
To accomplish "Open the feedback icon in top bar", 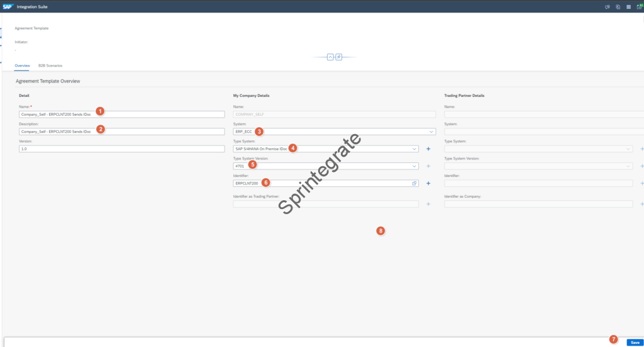I will (607, 6).
